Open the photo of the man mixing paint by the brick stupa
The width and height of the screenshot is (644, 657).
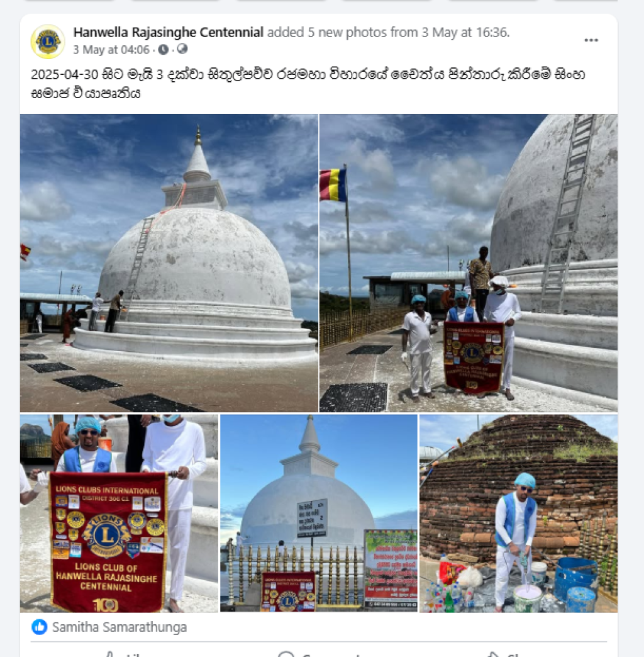pos(518,514)
